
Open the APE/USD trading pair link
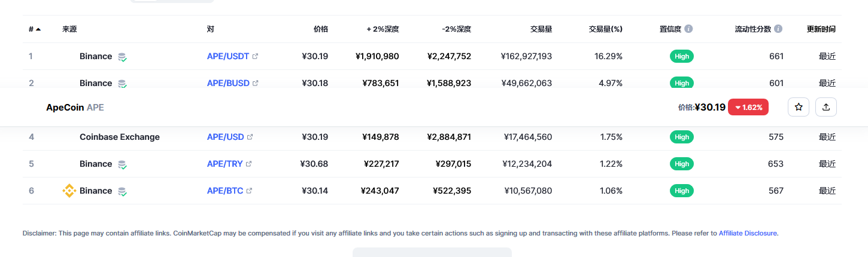tap(225, 137)
